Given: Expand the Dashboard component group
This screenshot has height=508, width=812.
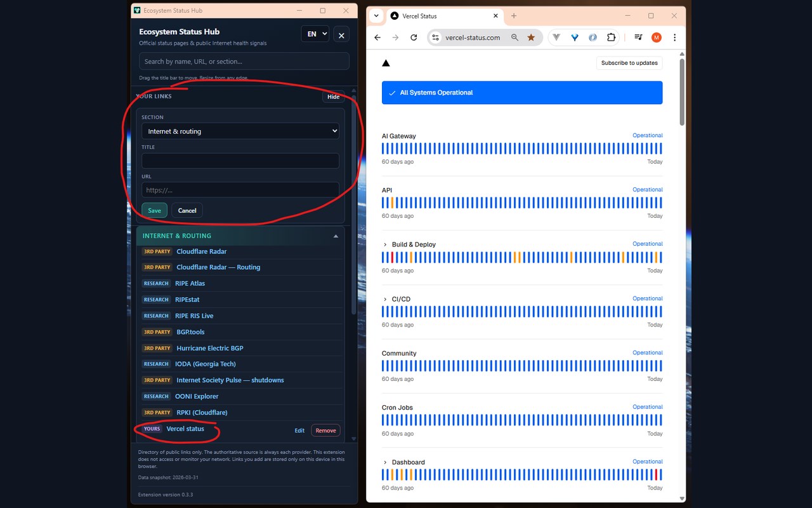Looking at the screenshot, I should pyautogui.click(x=385, y=462).
